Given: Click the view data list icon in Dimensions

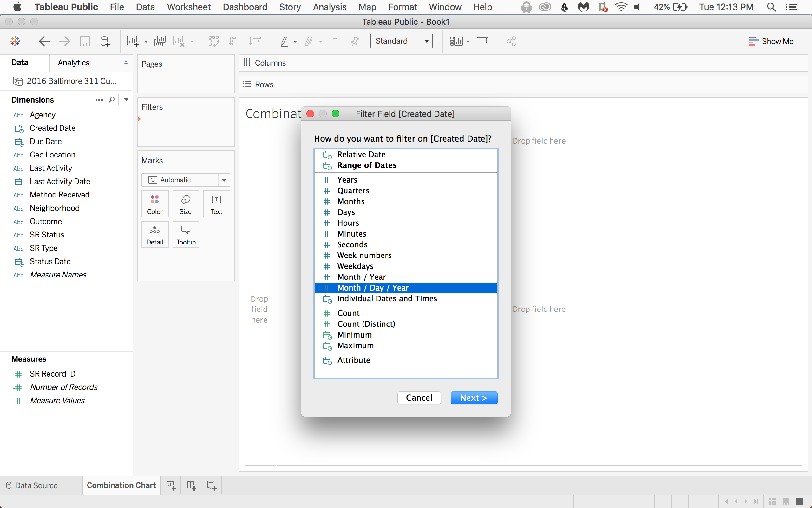Looking at the screenshot, I should tap(99, 99).
